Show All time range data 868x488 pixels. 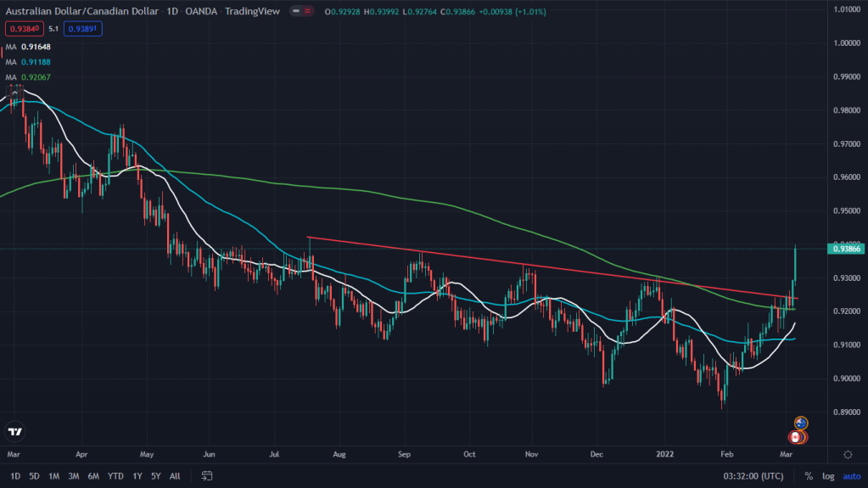pyautogui.click(x=175, y=476)
